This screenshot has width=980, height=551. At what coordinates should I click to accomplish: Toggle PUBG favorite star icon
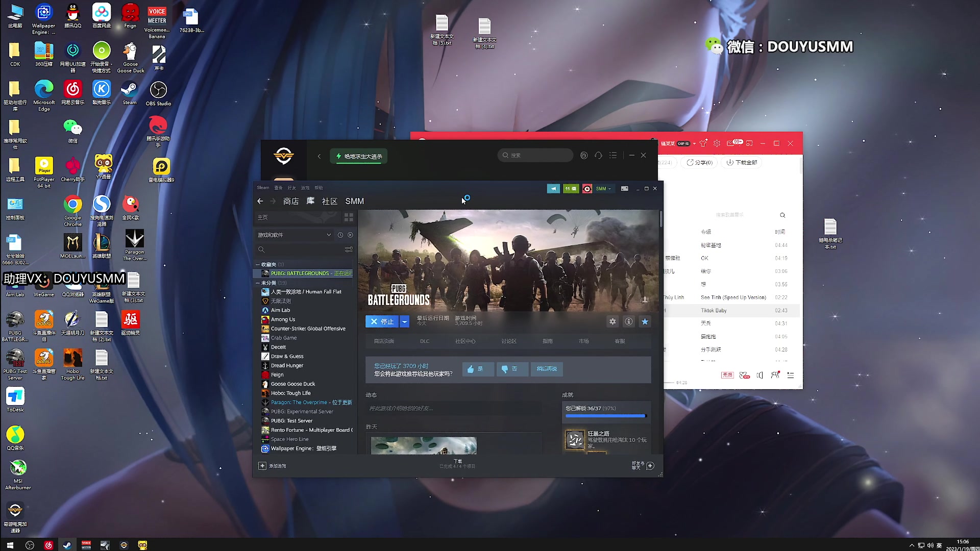645,321
